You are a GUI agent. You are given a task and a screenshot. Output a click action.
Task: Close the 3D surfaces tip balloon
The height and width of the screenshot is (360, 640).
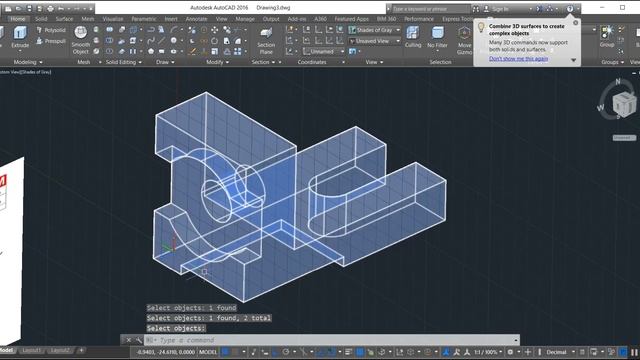(576, 23)
